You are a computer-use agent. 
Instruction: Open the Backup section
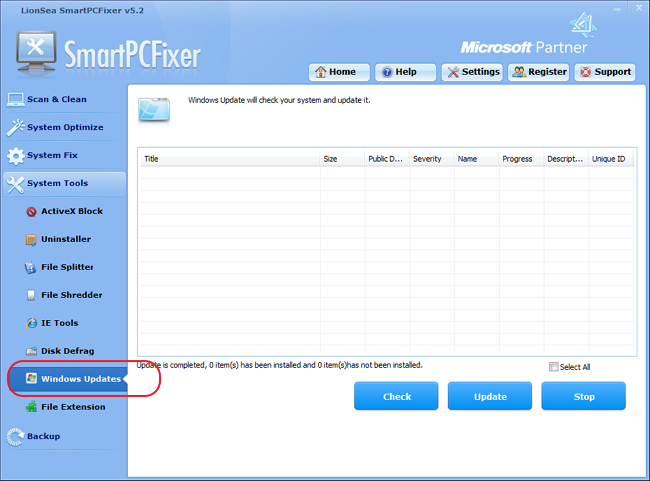click(64, 437)
